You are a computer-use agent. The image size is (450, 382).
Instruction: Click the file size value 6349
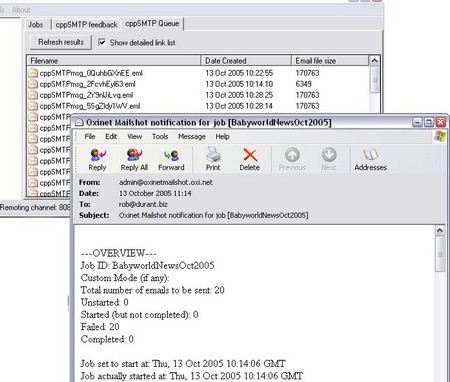pos(303,84)
